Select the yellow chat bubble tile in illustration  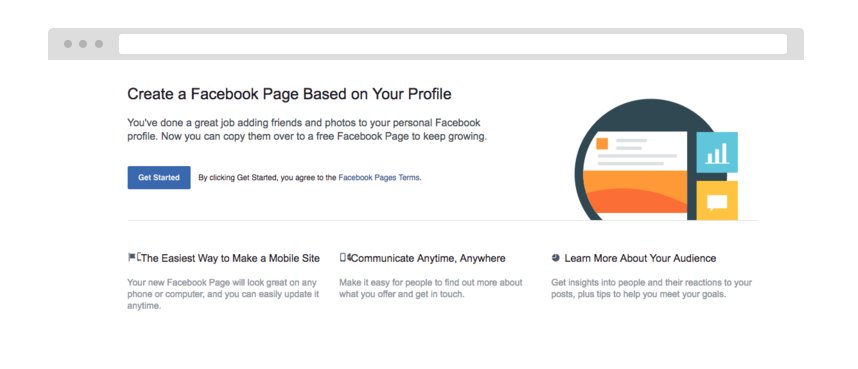point(717,200)
